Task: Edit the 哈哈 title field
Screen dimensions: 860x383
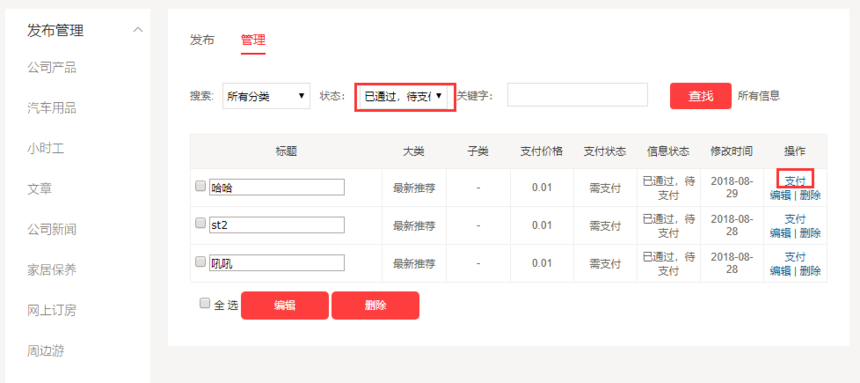Action: (x=276, y=187)
